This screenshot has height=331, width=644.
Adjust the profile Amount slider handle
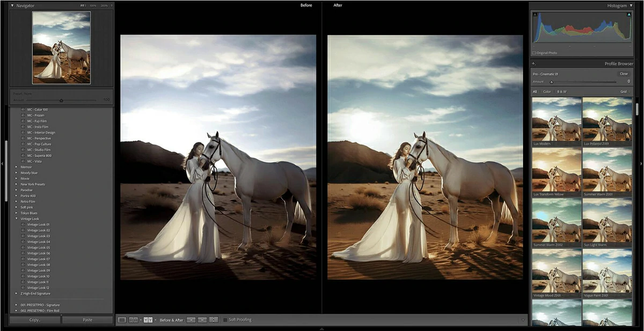tap(551, 82)
